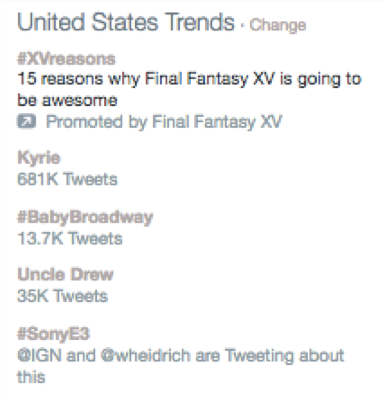This screenshot has height=393, width=385.
Task: Click the "Final Fantasy XV" promoter name
Action: click(217, 122)
